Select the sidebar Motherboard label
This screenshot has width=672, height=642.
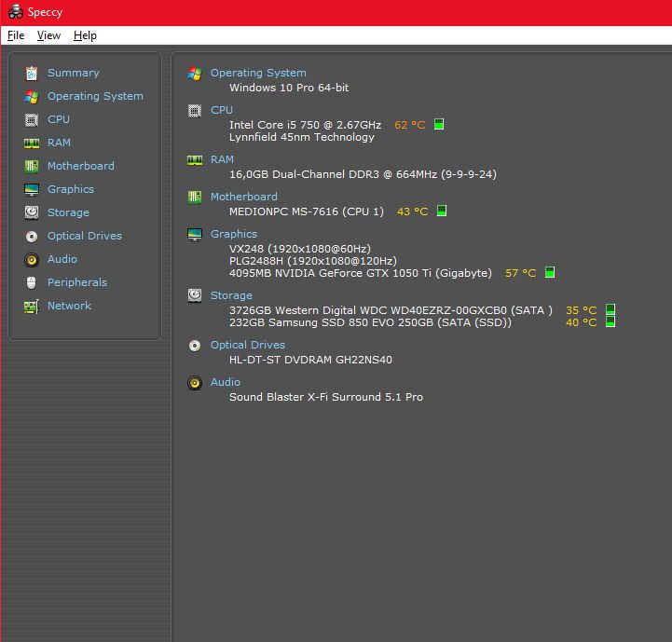click(80, 166)
